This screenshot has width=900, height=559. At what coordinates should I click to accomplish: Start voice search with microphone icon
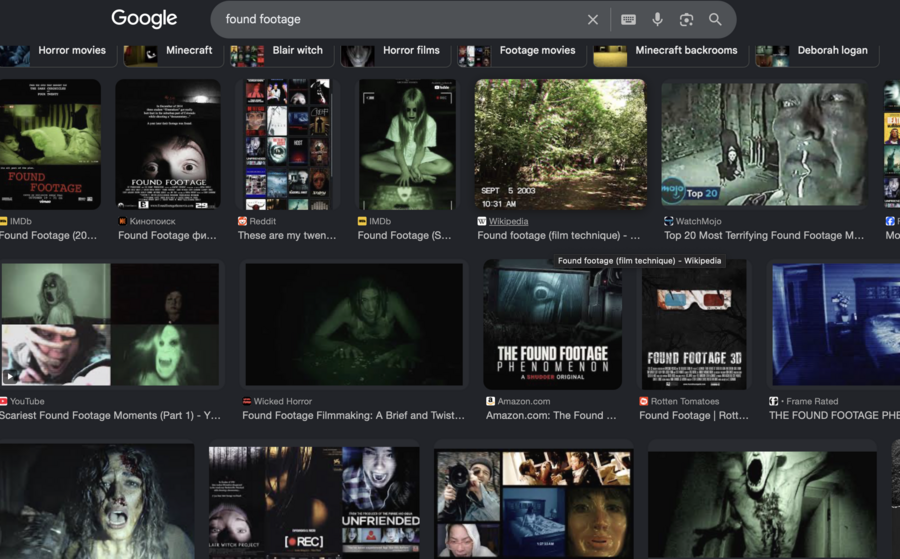coord(658,20)
